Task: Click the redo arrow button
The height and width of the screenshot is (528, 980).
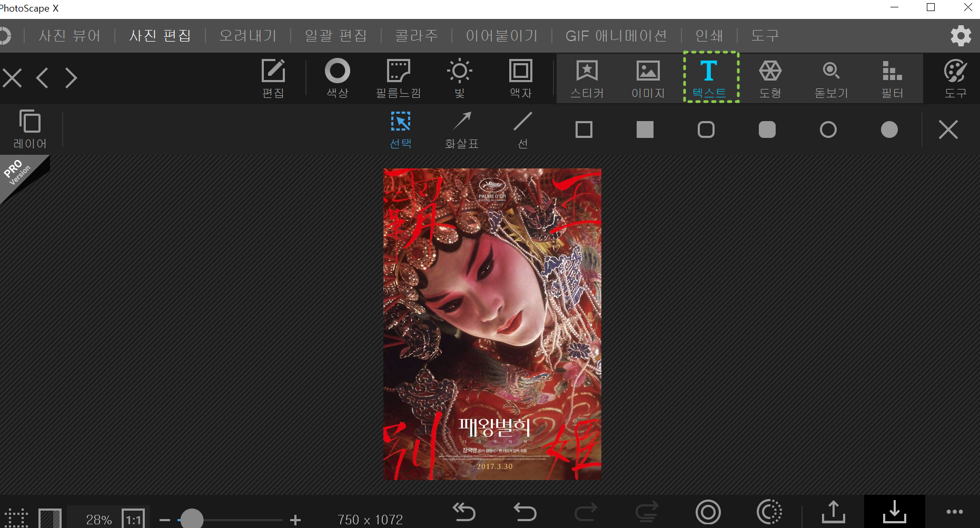Action: coord(586,512)
